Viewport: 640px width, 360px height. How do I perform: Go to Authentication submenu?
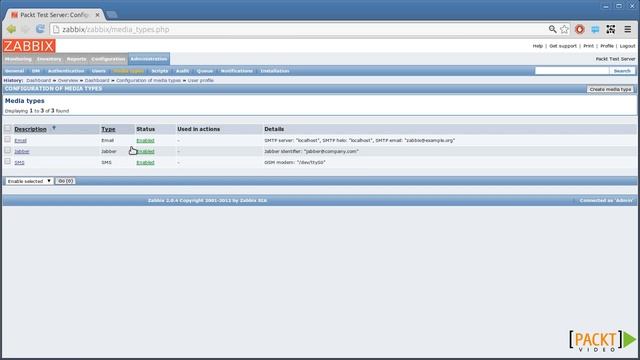pyautogui.click(x=66, y=71)
